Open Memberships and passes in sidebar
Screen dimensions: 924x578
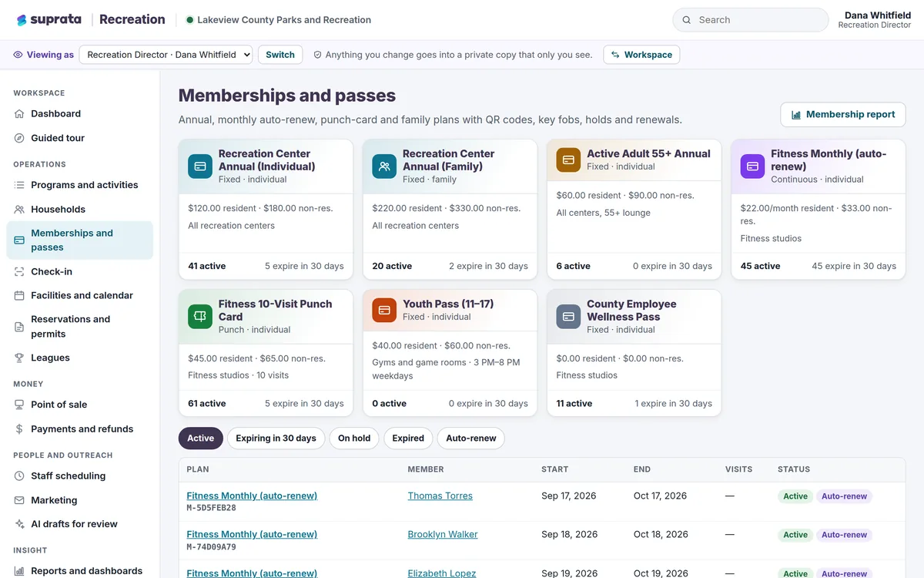click(80, 240)
